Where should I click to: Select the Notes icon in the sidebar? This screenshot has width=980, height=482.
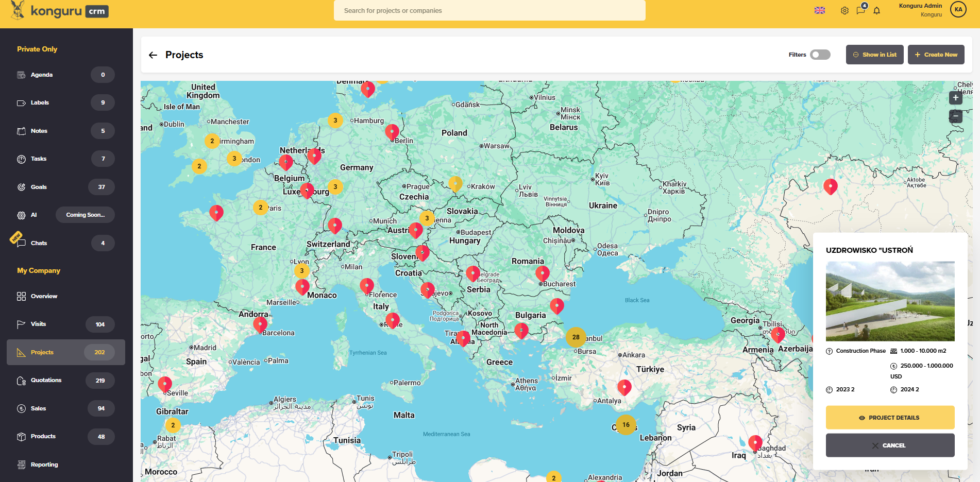21,130
